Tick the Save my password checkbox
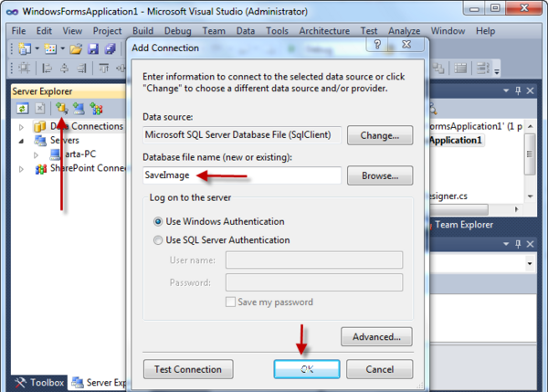The height and width of the screenshot is (392, 548). [230, 302]
